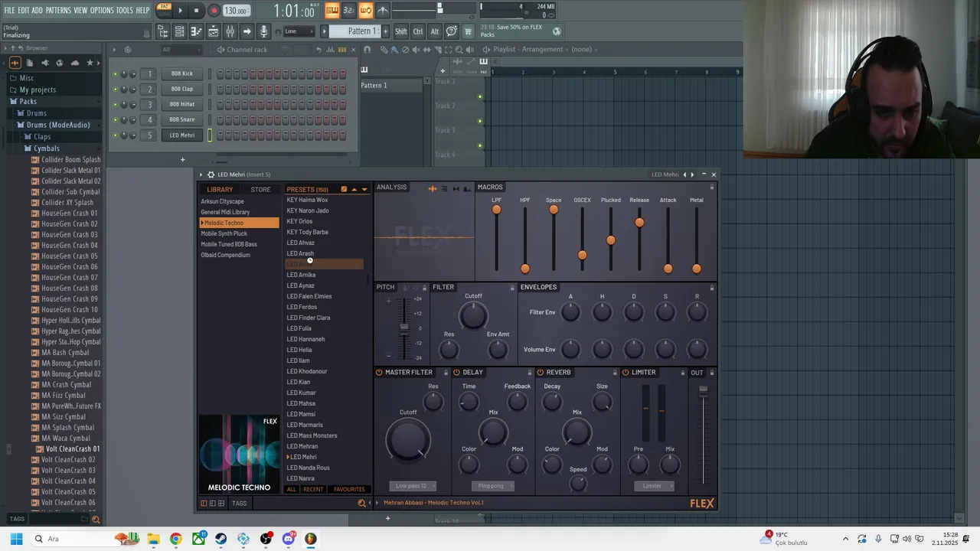
Task: Open the OPTIONS menu
Action: click(102, 11)
